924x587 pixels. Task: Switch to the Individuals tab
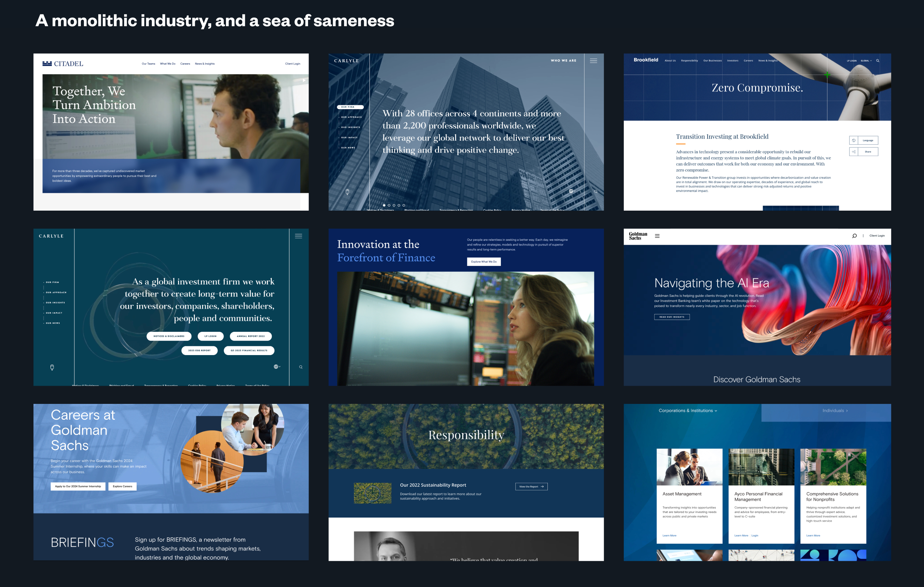[835, 410]
